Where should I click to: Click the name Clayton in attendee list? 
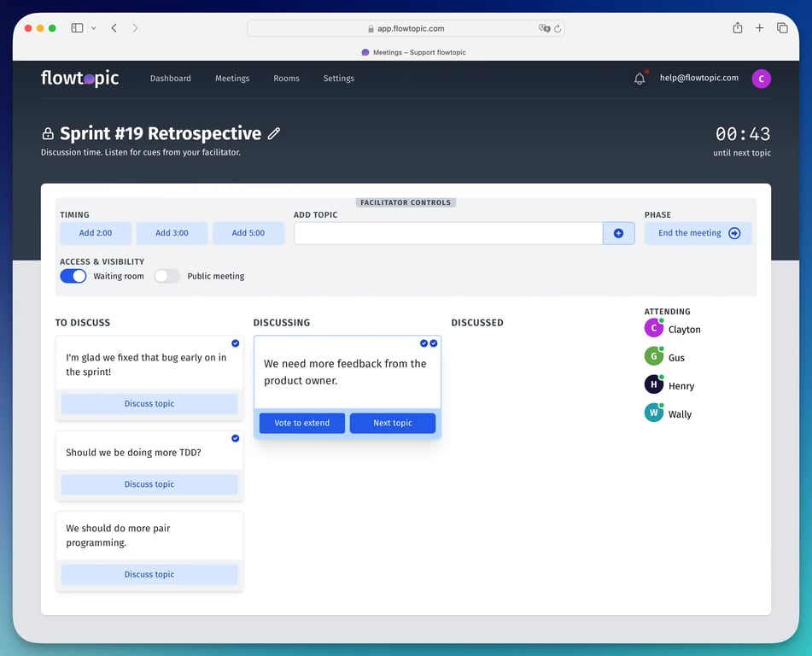click(684, 330)
